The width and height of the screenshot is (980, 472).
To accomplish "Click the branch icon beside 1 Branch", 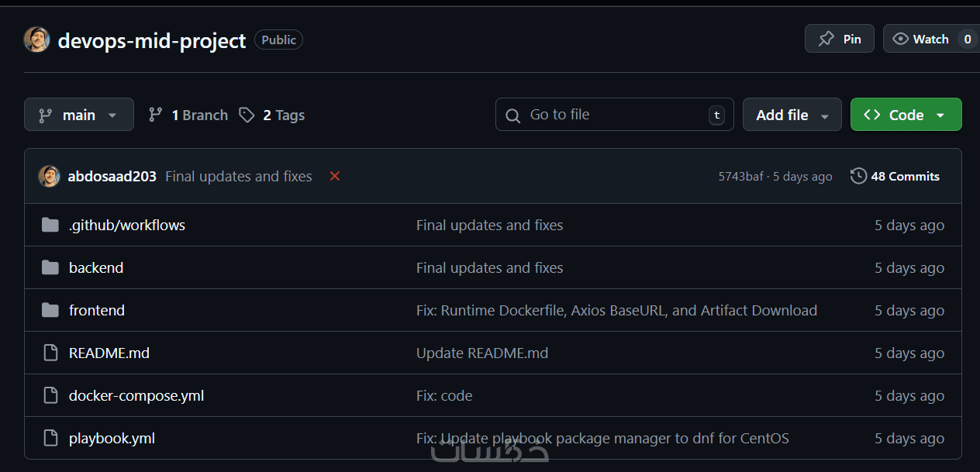I will pyautogui.click(x=156, y=115).
